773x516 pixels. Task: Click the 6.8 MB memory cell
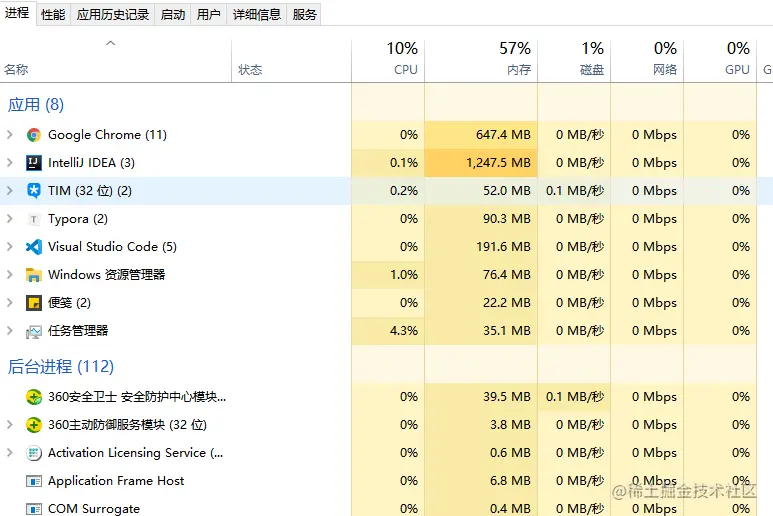(481, 481)
